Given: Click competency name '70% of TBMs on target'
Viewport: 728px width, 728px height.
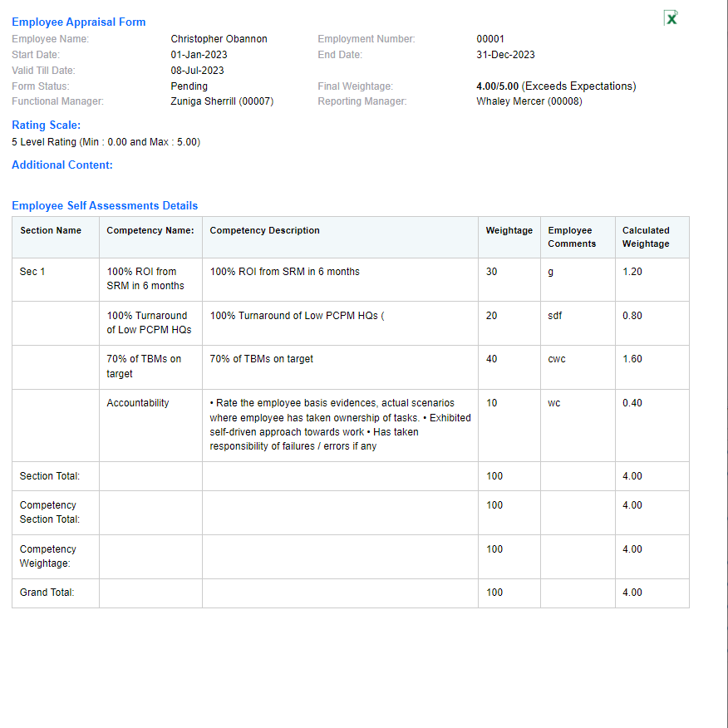Looking at the screenshot, I should 144,366.
